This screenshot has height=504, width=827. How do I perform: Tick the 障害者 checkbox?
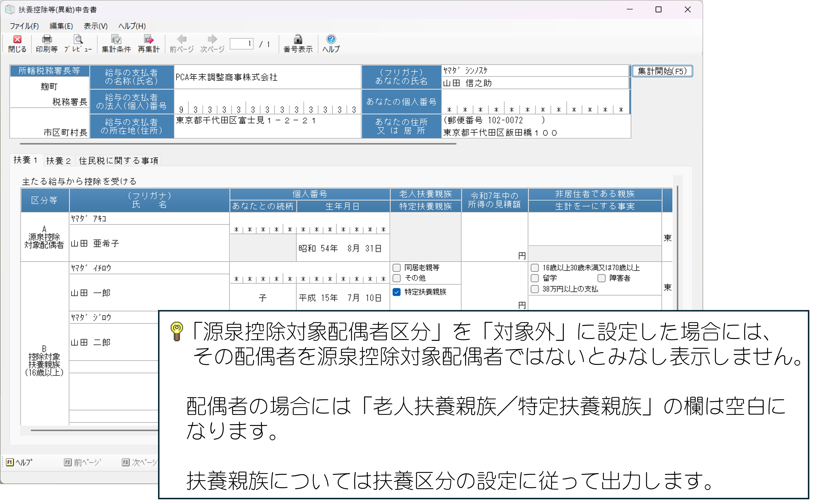(x=602, y=278)
